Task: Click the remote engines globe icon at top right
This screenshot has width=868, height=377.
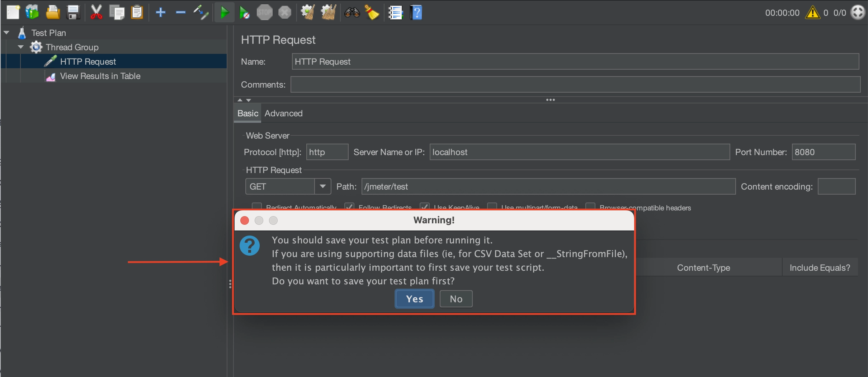Action: 858,13
